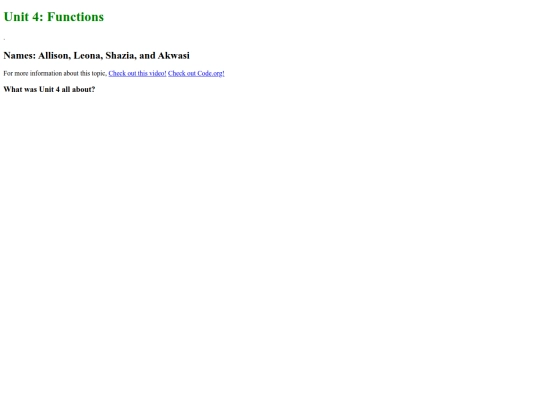Screen dimensions: 540x405
Task: Open the 'Check out Code.org!' link
Action: 196,73
